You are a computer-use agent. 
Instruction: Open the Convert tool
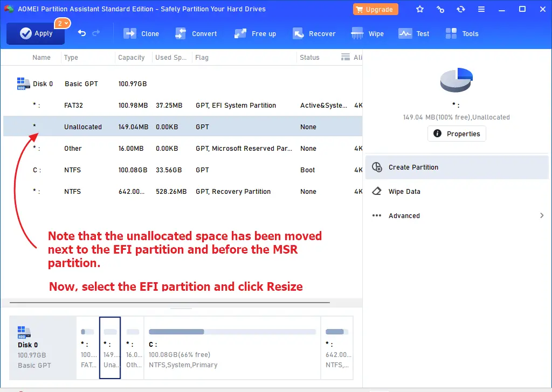[196, 34]
